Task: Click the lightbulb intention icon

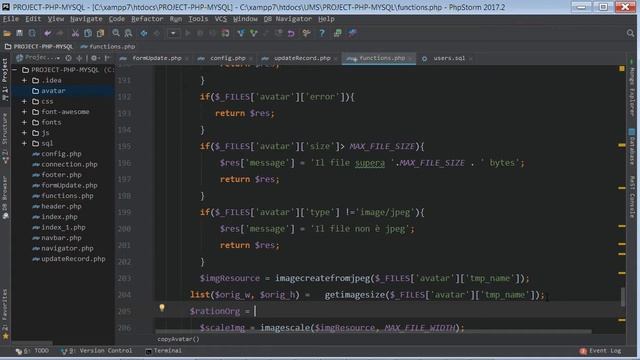Action: coord(162,308)
